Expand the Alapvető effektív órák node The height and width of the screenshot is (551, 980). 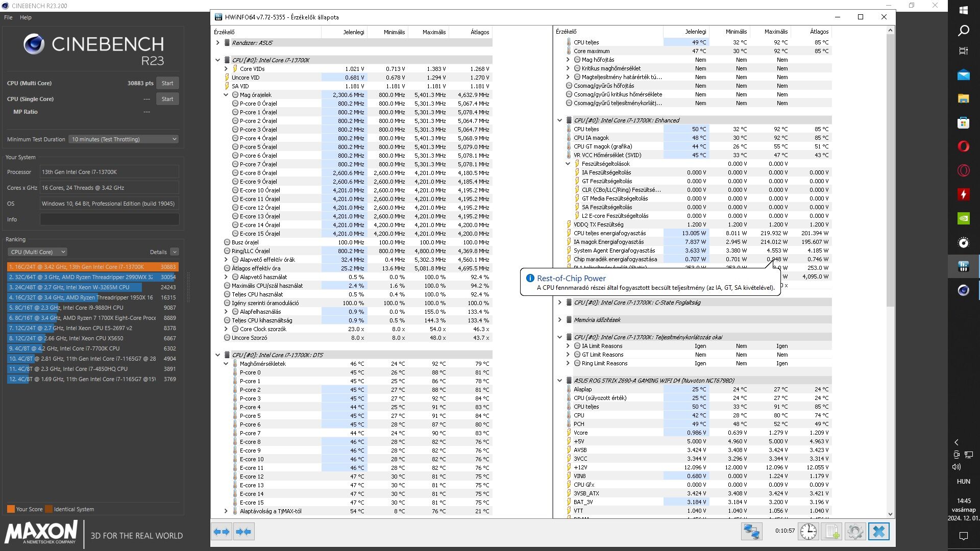coord(226,260)
